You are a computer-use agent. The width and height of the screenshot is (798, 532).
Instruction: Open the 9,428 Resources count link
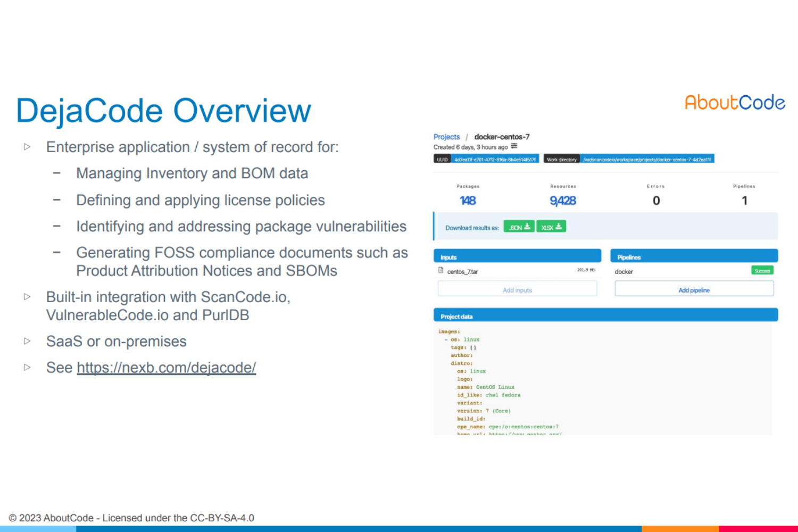563,201
